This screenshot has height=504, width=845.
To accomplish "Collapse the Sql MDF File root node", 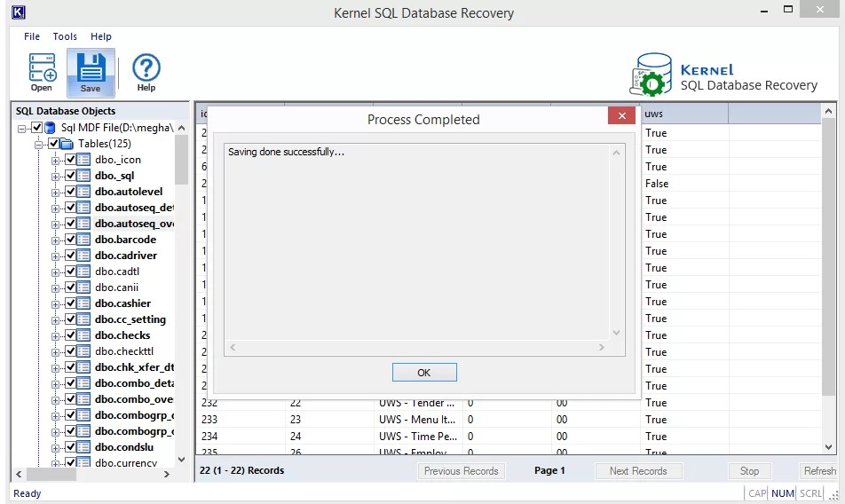I will tap(21, 129).
